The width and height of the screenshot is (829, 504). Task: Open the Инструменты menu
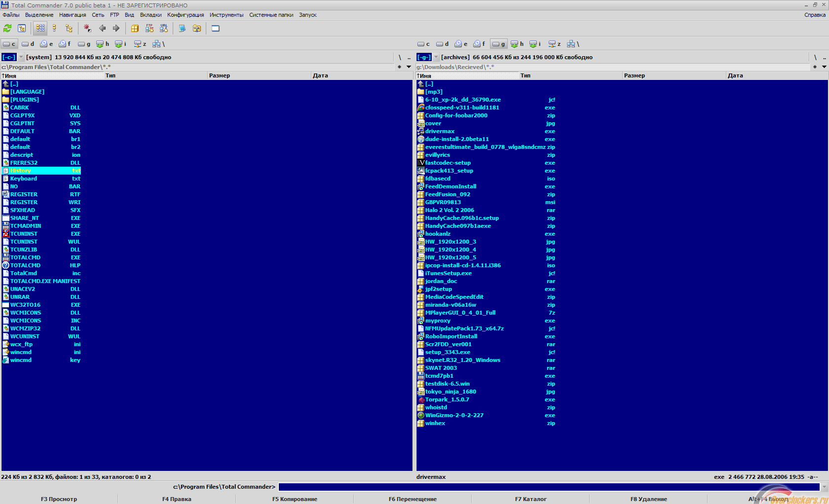pyautogui.click(x=226, y=15)
